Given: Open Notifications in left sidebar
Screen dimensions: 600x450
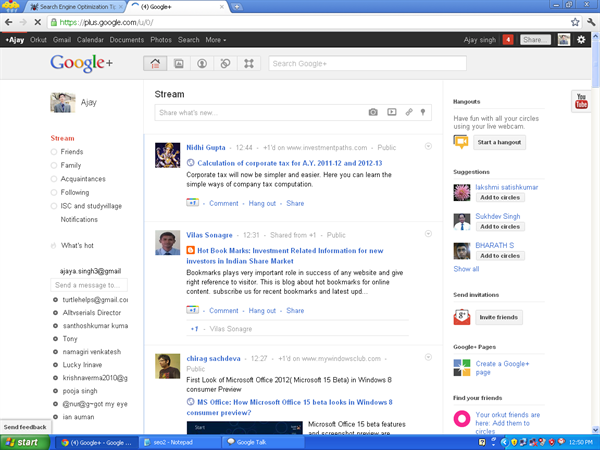Looking at the screenshot, I should pyautogui.click(x=79, y=219).
